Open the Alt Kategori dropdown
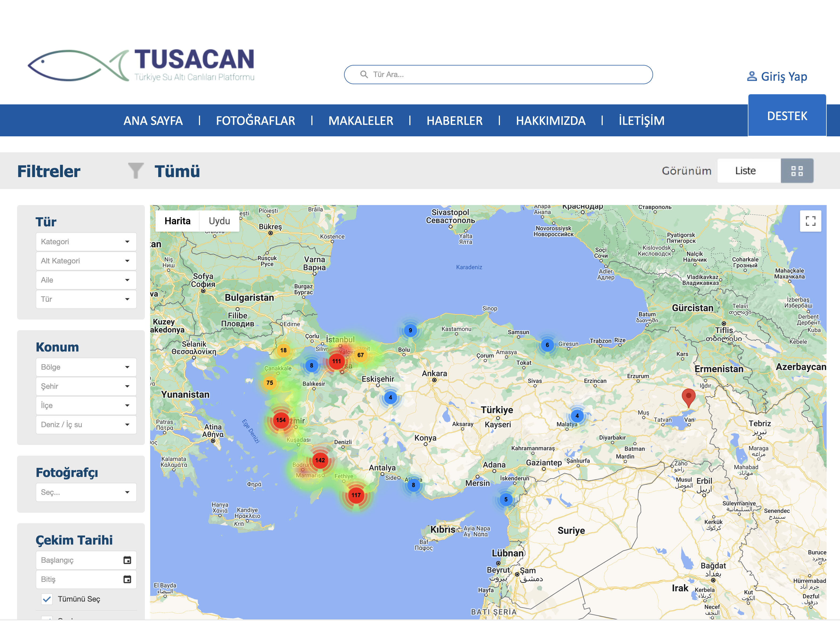This screenshot has height=621, width=840. coord(86,261)
